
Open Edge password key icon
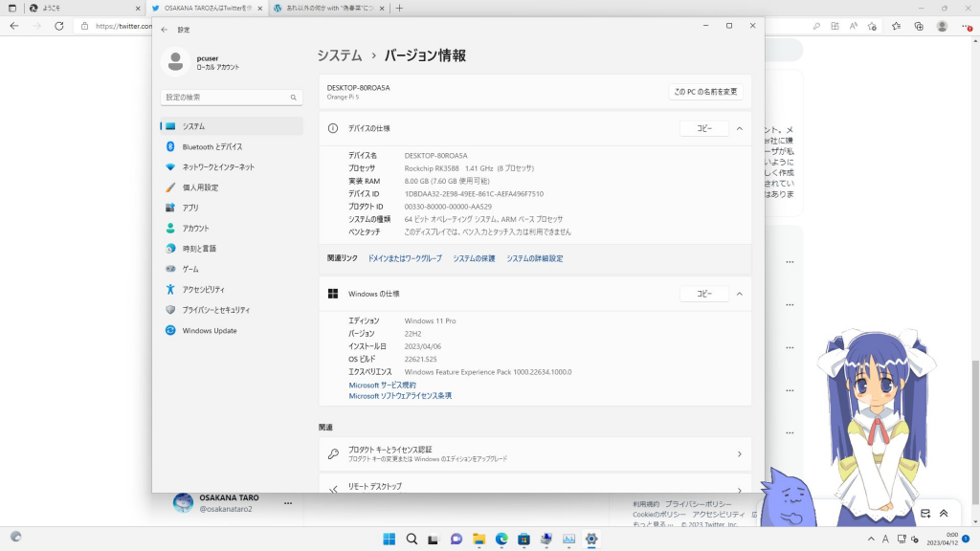point(816,26)
